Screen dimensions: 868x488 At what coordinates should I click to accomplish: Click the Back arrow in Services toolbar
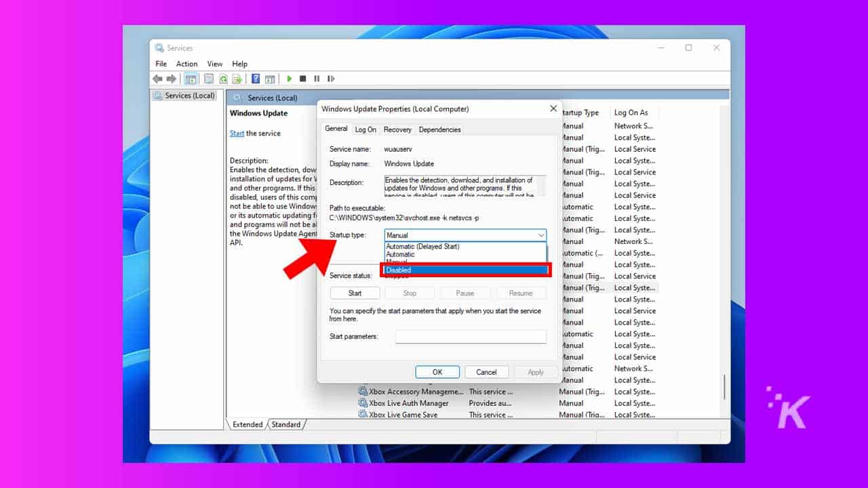157,79
